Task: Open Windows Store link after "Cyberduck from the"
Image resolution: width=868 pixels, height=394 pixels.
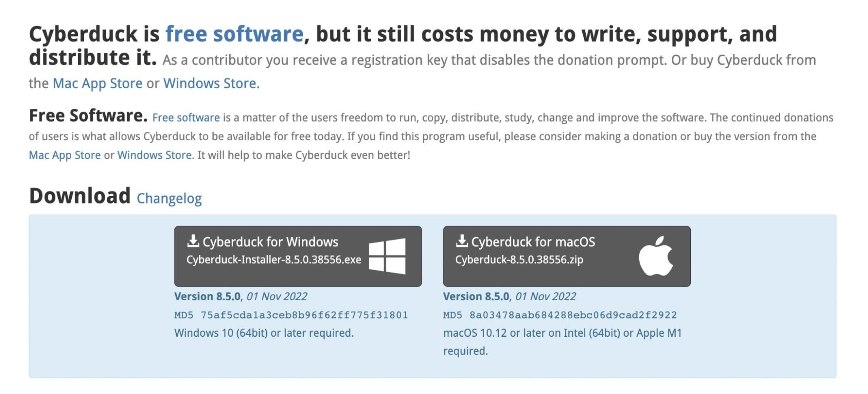Action: tap(210, 83)
